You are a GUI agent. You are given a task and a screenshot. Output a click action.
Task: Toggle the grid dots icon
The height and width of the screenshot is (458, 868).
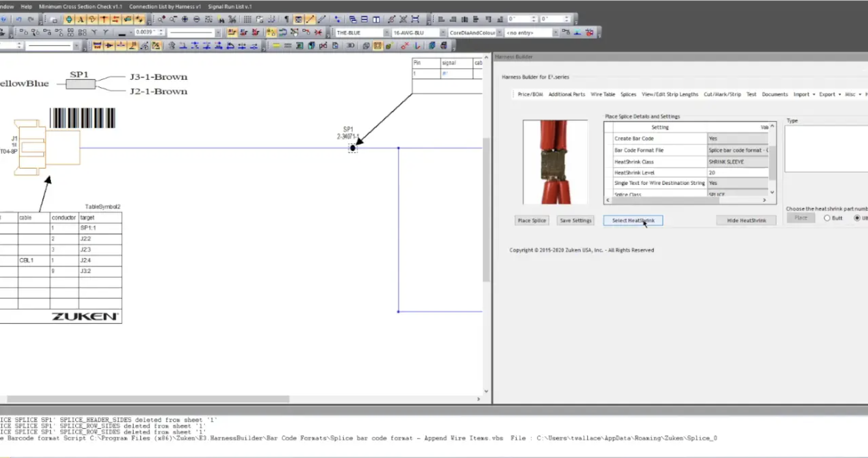coord(247,19)
